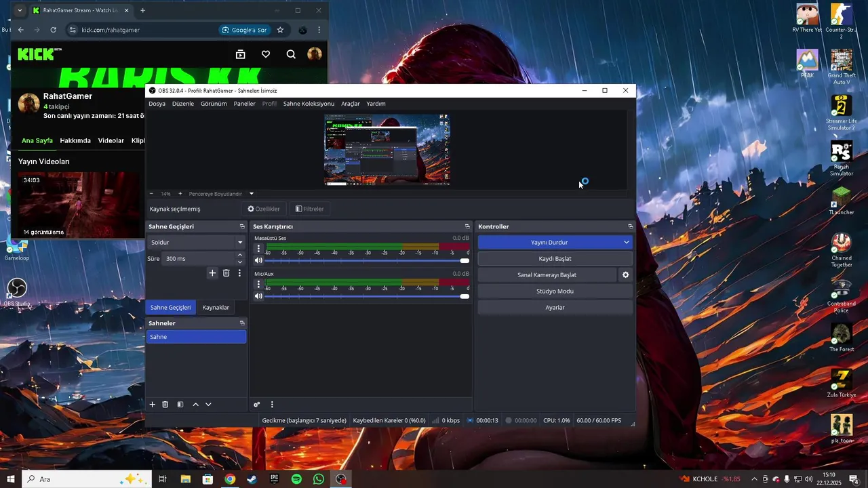Mute the Masaüstü Ses speaker icon
This screenshot has height=488, width=868.
click(x=258, y=260)
